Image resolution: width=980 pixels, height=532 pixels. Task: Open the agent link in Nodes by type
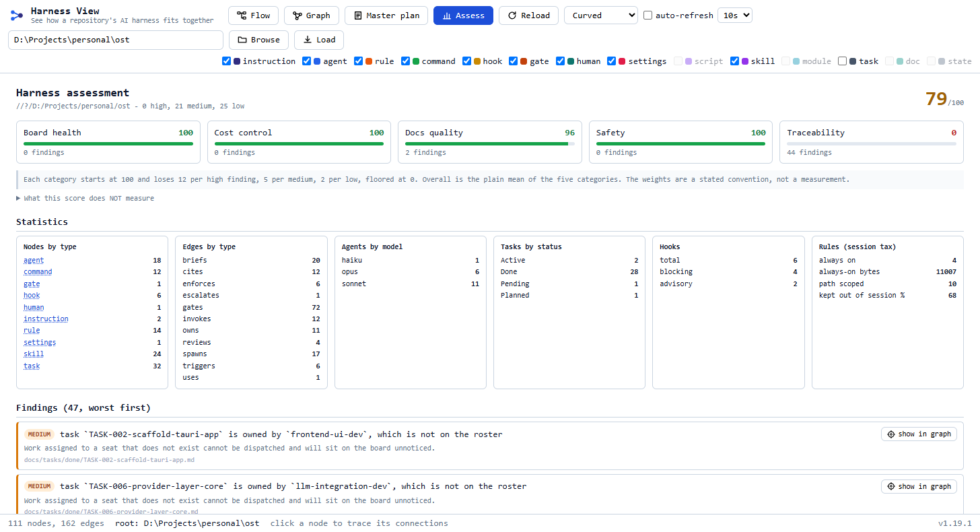tap(34, 260)
